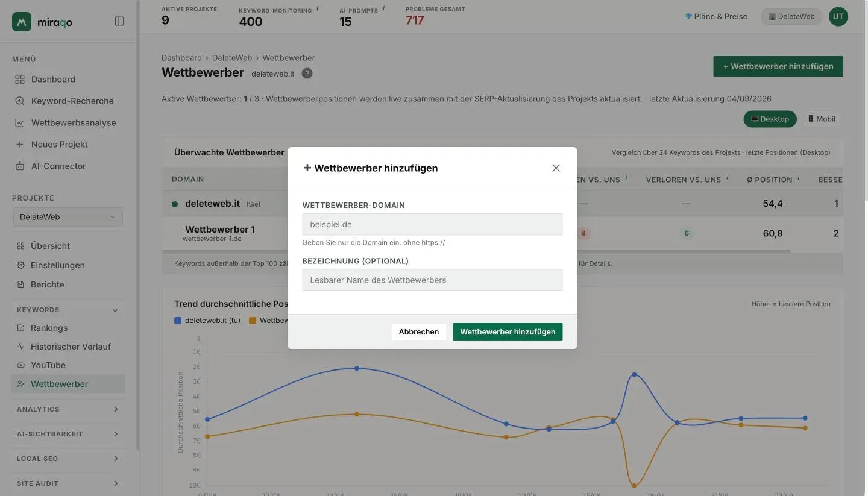868x496 pixels.
Task: Click the Übersicht icon in the sidebar
Action: click(20, 246)
